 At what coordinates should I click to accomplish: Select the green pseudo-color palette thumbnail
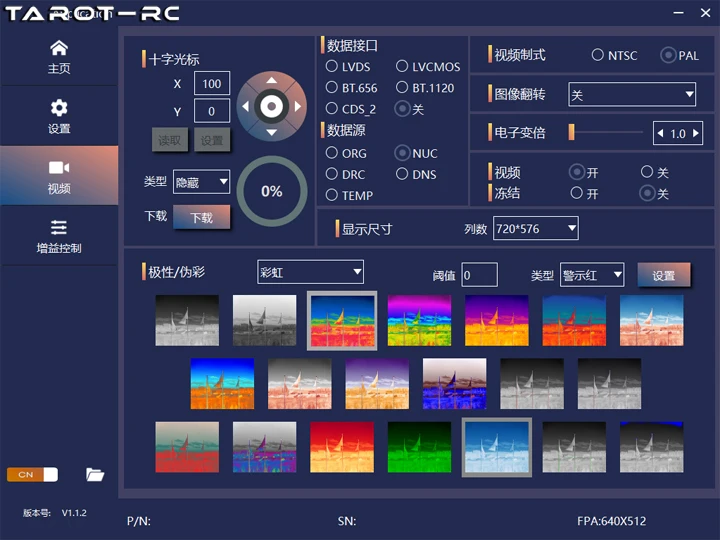[419, 446]
